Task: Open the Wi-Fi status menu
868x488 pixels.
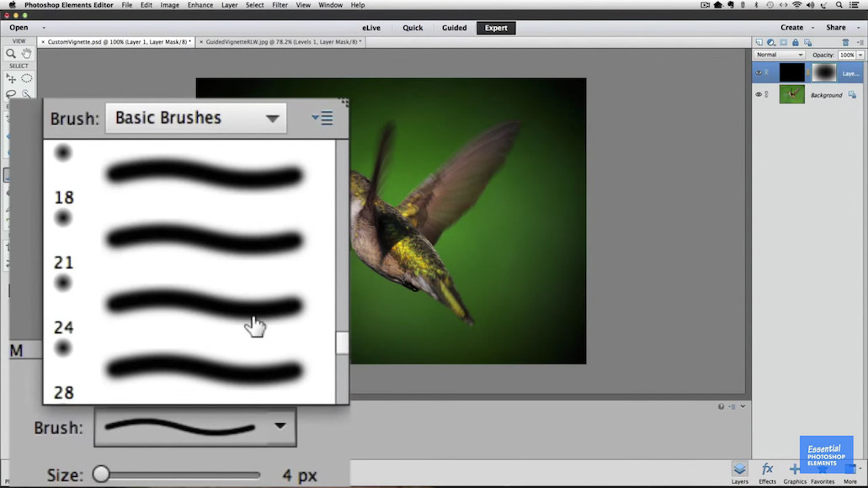Action: point(797,5)
